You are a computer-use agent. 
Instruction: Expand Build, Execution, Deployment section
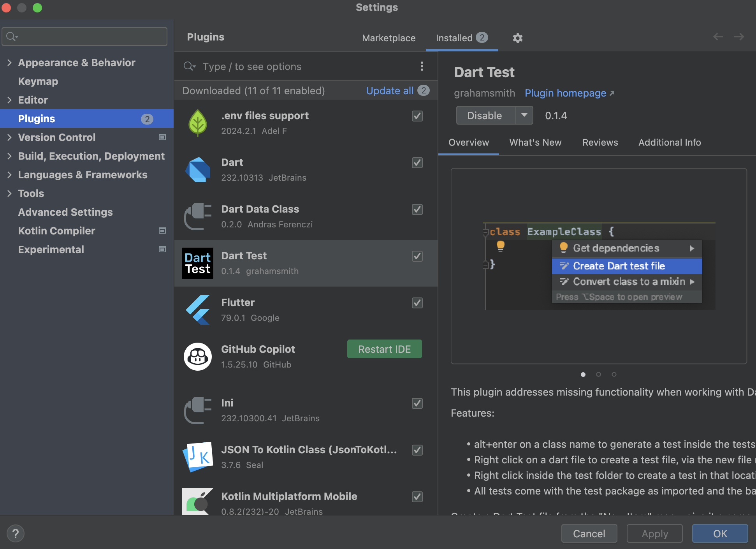pos(9,156)
